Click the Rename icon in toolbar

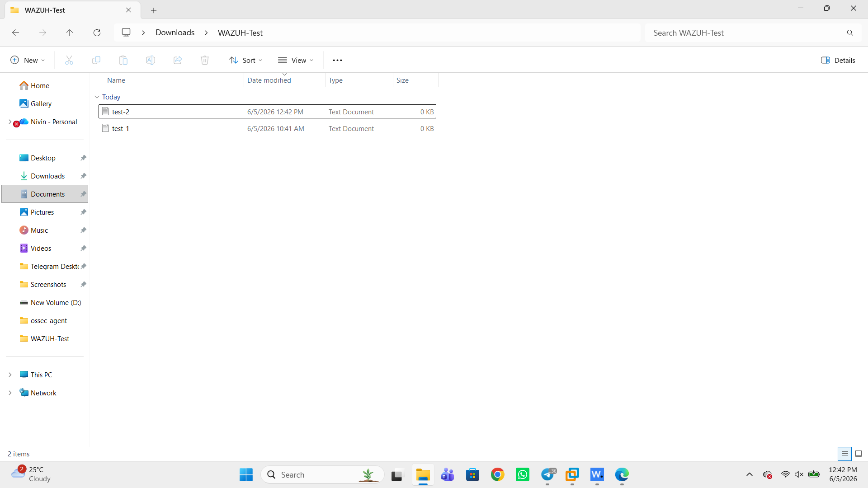[x=151, y=60]
